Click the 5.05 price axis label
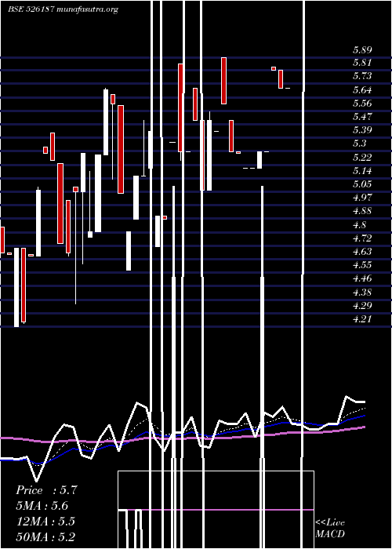Viewport: 392px width, 549px height. [x=362, y=184]
